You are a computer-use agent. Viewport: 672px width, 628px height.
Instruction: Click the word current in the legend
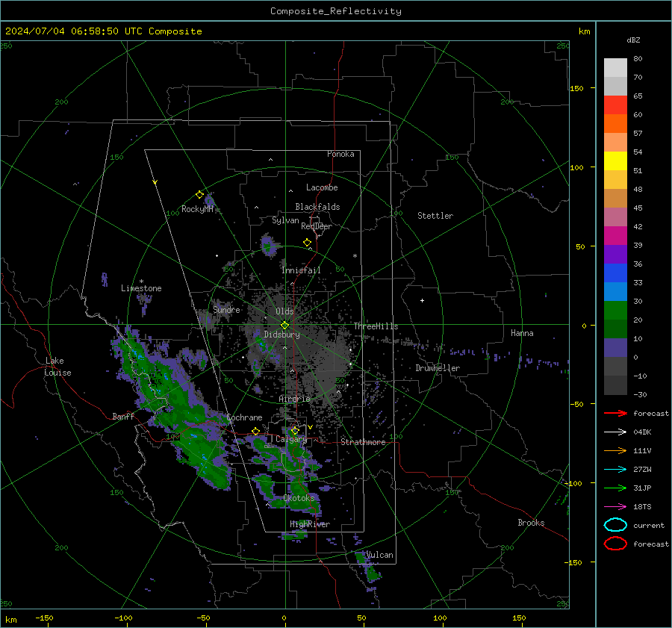tap(649, 525)
